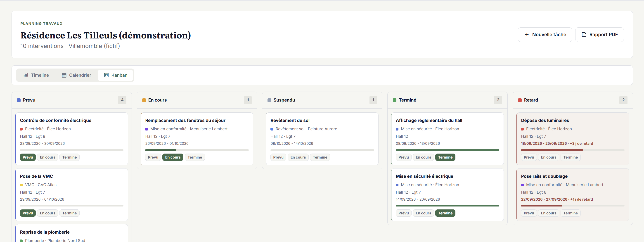Screen dimensions: 644x242
Task: Click the "+3 j de retard" date line
Action: click(557, 143)
